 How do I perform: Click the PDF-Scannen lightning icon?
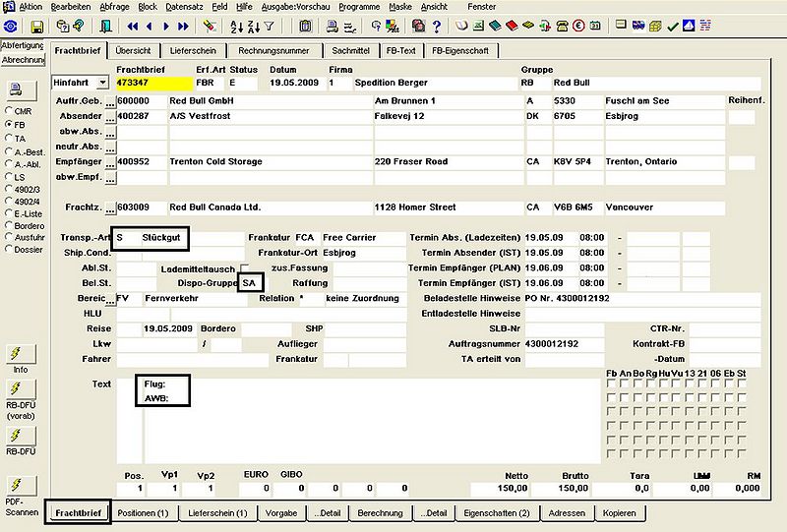tap(21, 485)
